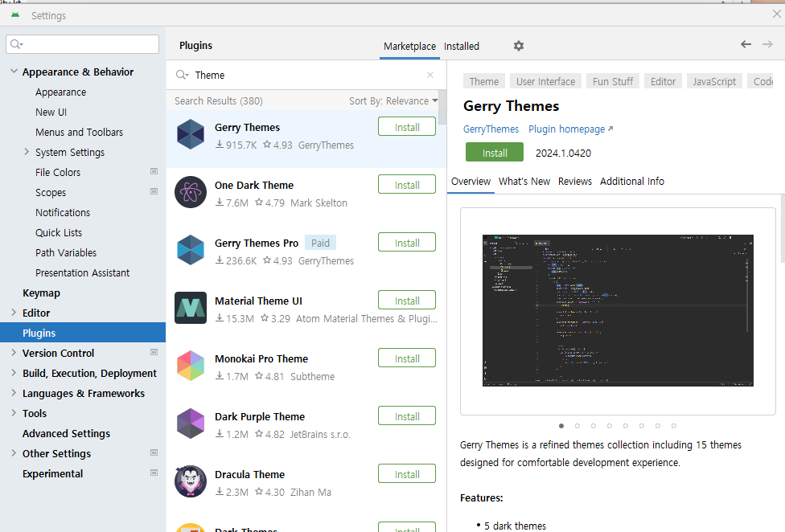Open the GerryThemes vendor link
Screen dimensions: 785x532
coord(491,129)
